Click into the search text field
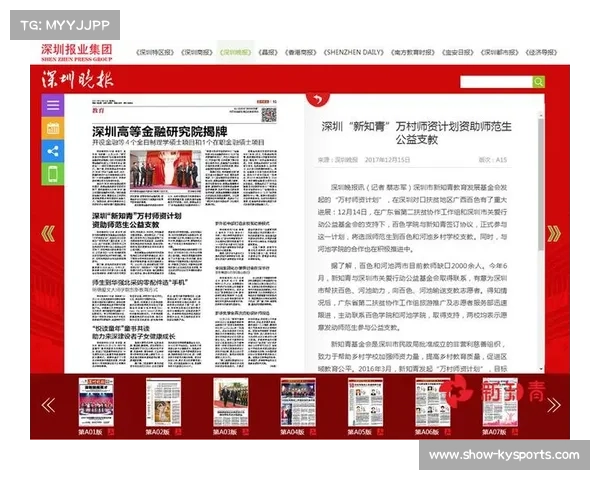This screenshot has height=480, width=600. point(496,82)
